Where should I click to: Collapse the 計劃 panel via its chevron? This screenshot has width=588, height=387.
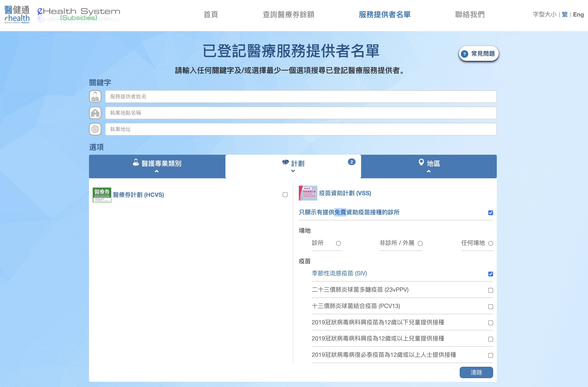click(293, 171)
